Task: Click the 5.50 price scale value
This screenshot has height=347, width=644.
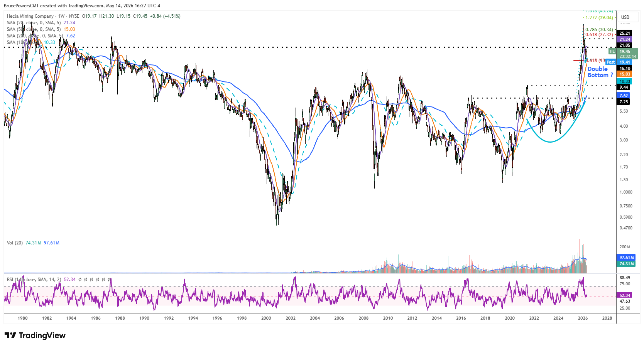Action: [x=624, y=111]
